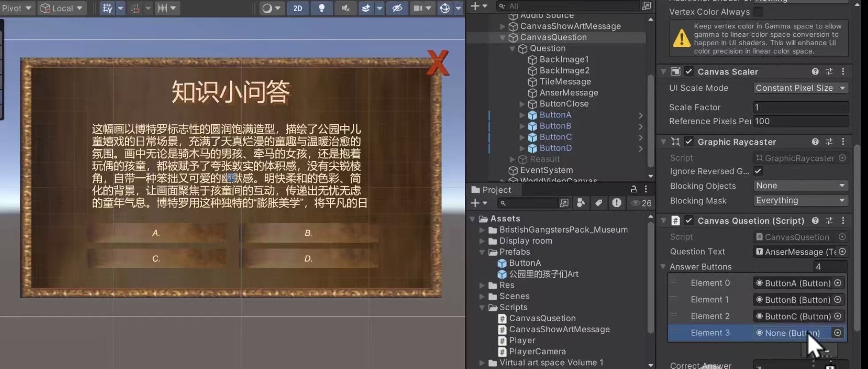Viewport: 868px width, 369px height.
Task: Open ButtonD prefab via right chevron
Action: 641,149
